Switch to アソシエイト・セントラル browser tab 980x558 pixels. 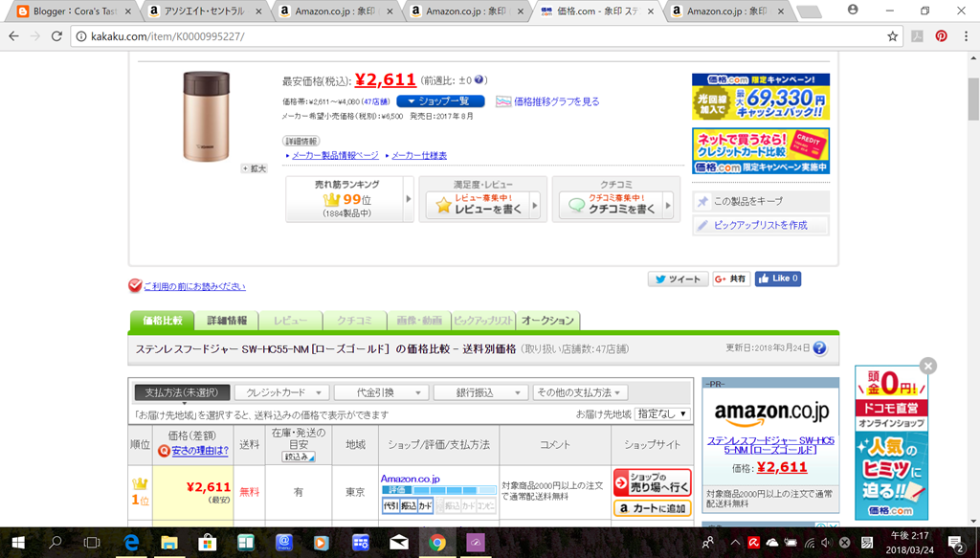205,11
